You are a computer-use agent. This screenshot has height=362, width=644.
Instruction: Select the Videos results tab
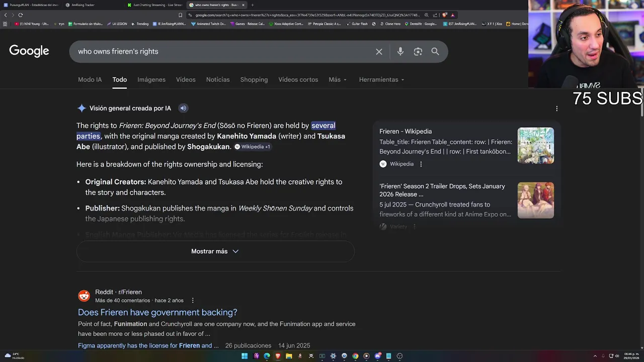pyautogui.click(x=186, y=79)
